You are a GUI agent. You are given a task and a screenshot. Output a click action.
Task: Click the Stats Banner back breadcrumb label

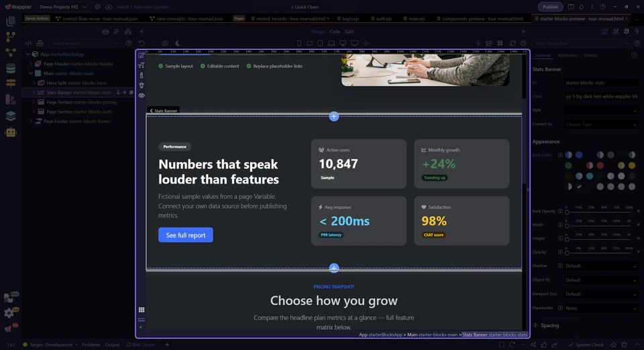click(164, 111)
